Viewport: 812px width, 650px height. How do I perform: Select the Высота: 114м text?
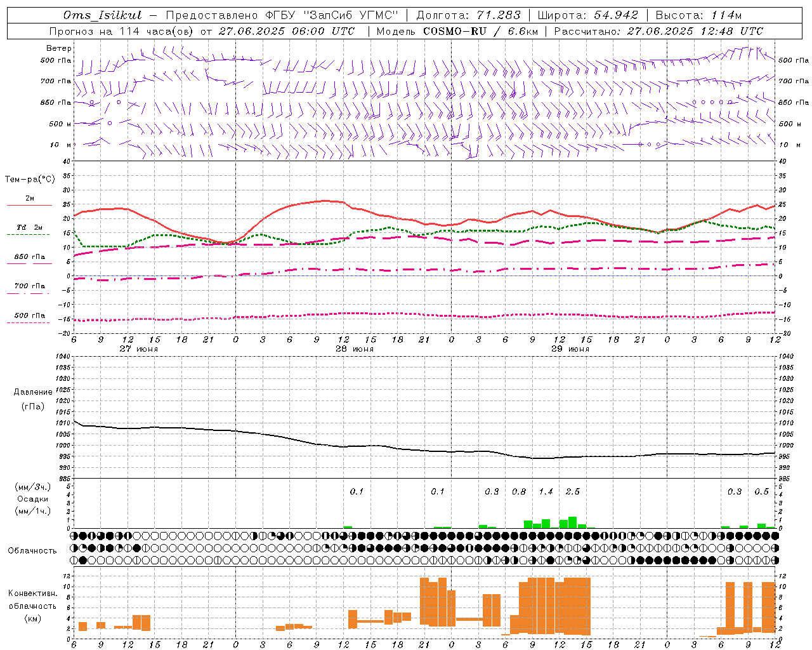point(698,15)
